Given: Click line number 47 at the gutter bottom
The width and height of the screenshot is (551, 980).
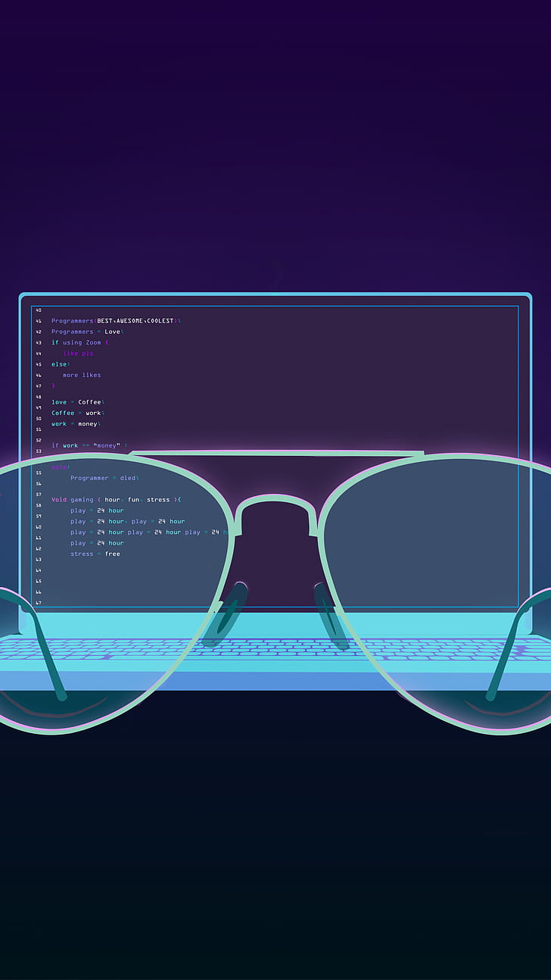Looking at the screenshot, I should [x=39, y=603].
